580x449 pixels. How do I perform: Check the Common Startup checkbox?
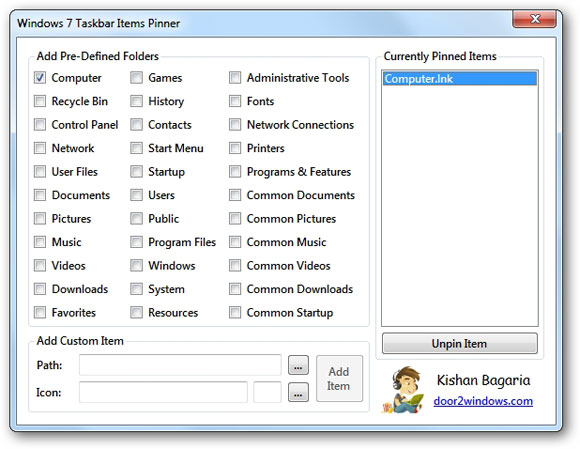[235, 313]
